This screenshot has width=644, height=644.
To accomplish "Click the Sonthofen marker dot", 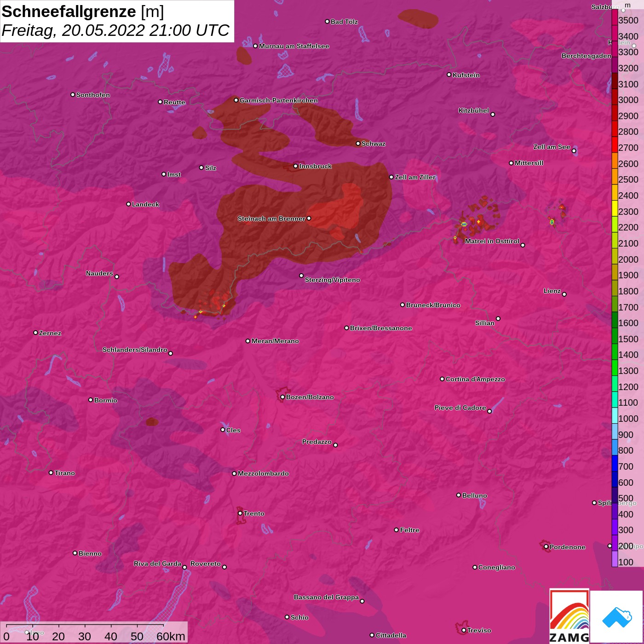I will coord(73,95).
